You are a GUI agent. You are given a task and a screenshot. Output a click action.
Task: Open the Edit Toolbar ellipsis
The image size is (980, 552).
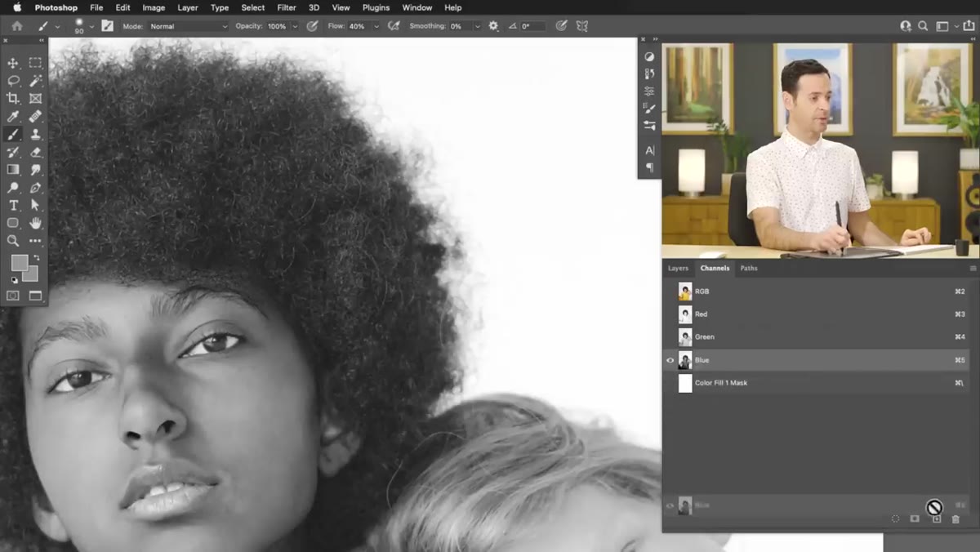(x=35, y=241)
